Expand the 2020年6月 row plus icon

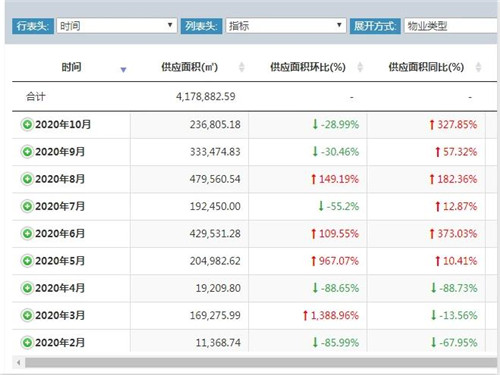pyautogui.click(x=27, y=234)
